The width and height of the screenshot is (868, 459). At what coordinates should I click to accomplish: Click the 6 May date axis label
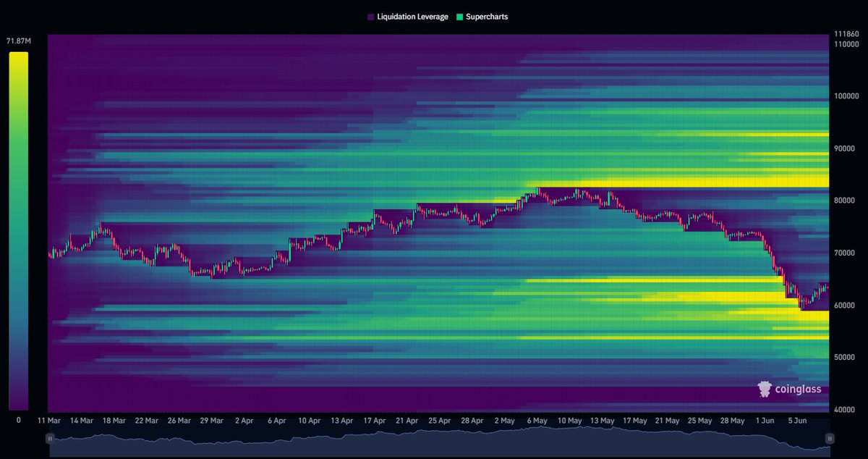[x=537, y=420]
